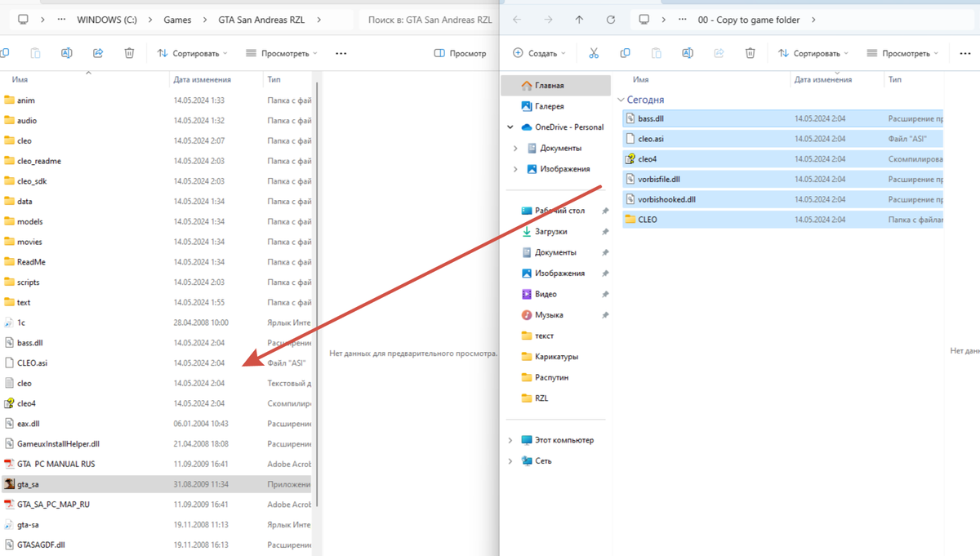Screen dimensions: 980x556
Task: Click the Delete trash icon in GTA San Andreas window
Action: click(x=129, y=53)
